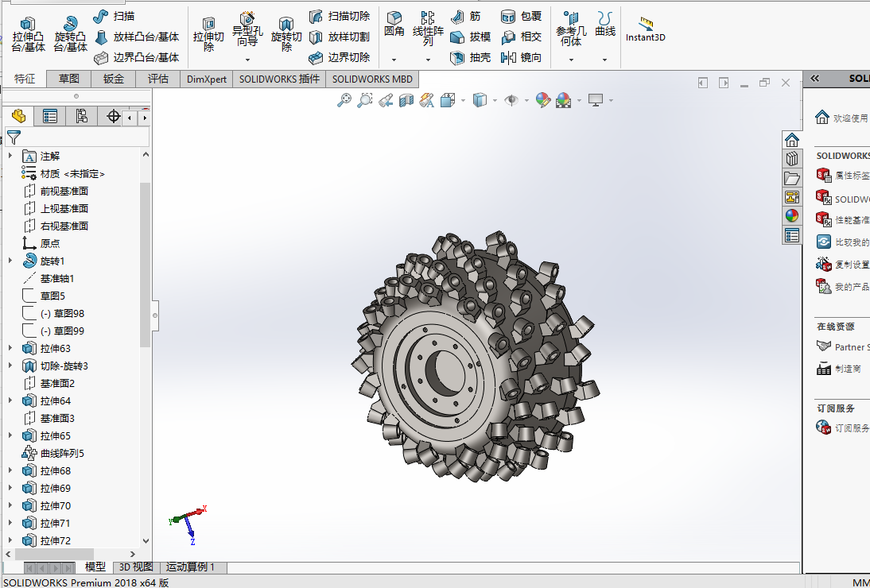Open the DimXpertManager crosshair tab

(113, 116)
